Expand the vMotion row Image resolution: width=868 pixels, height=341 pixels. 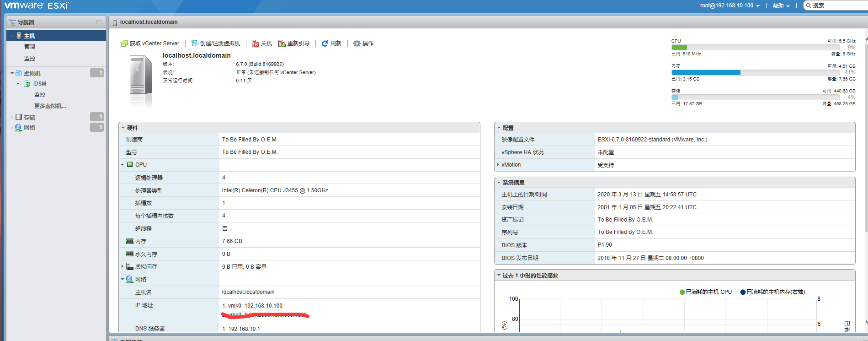pos(498,165)
